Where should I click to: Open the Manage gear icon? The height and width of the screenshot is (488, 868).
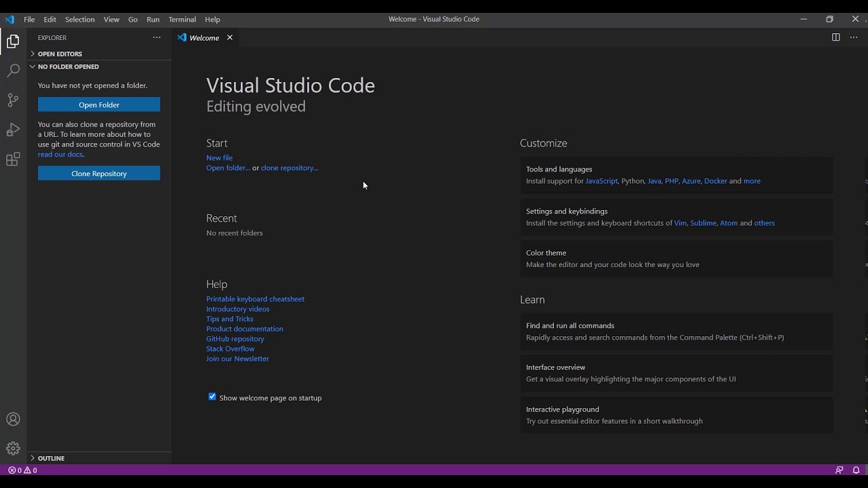[13, 449]
